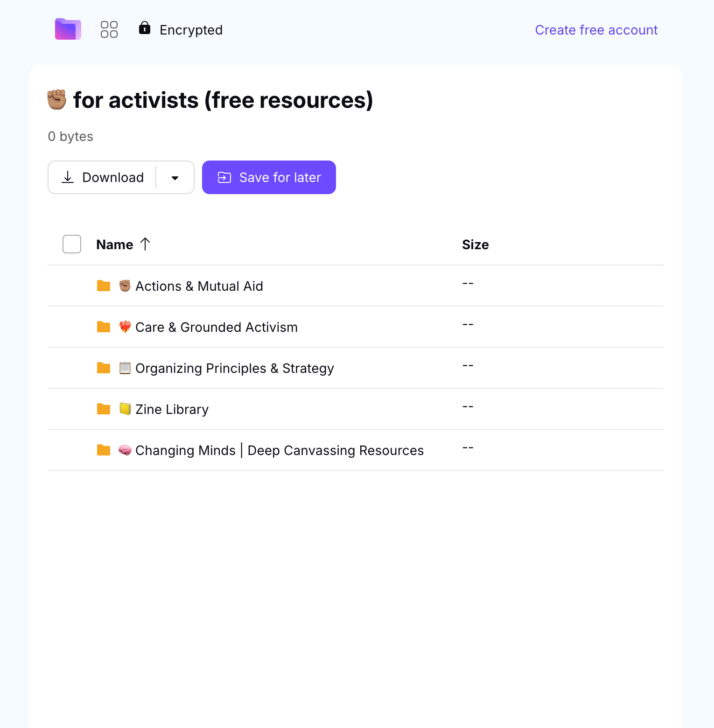This screenshot has height=728, width=714.
Task: Sort files by Size column
Action: tap(475, 245)
